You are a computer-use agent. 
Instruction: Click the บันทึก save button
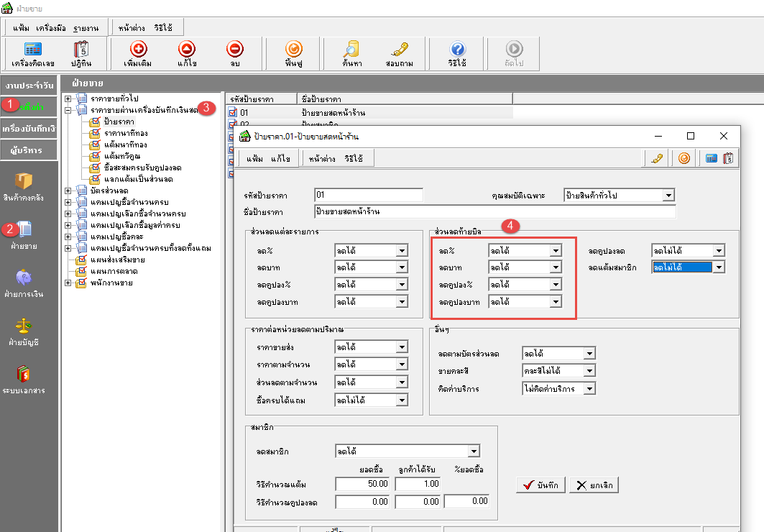(539, 485)
